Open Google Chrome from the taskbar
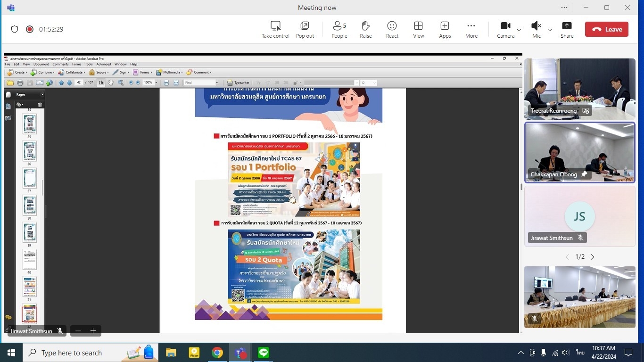The image size is (644, 362). (x=217, y=353)
